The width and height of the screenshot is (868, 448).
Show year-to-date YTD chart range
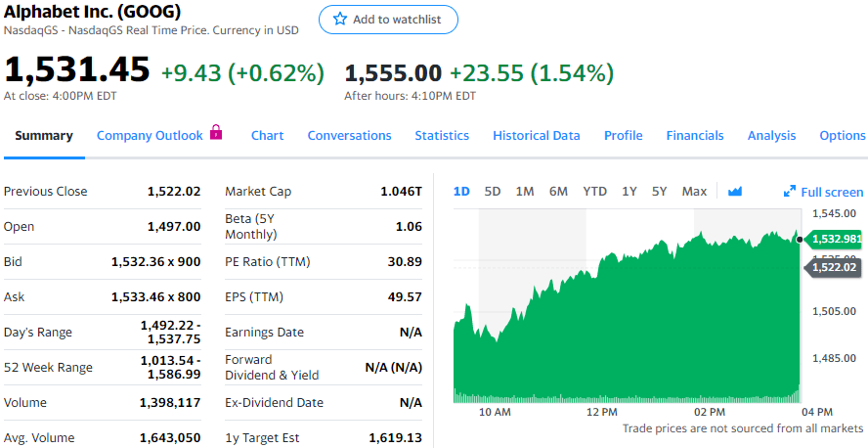coord(594,192)
